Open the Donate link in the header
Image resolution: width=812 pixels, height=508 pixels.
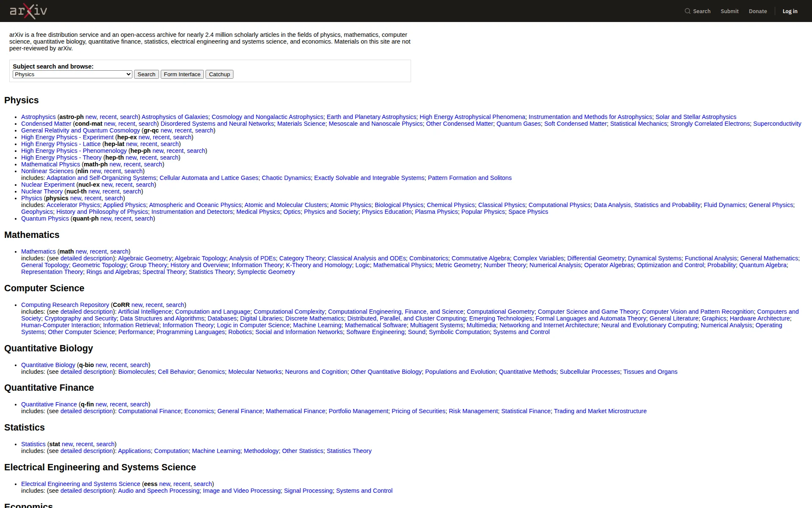pos(757,11)
